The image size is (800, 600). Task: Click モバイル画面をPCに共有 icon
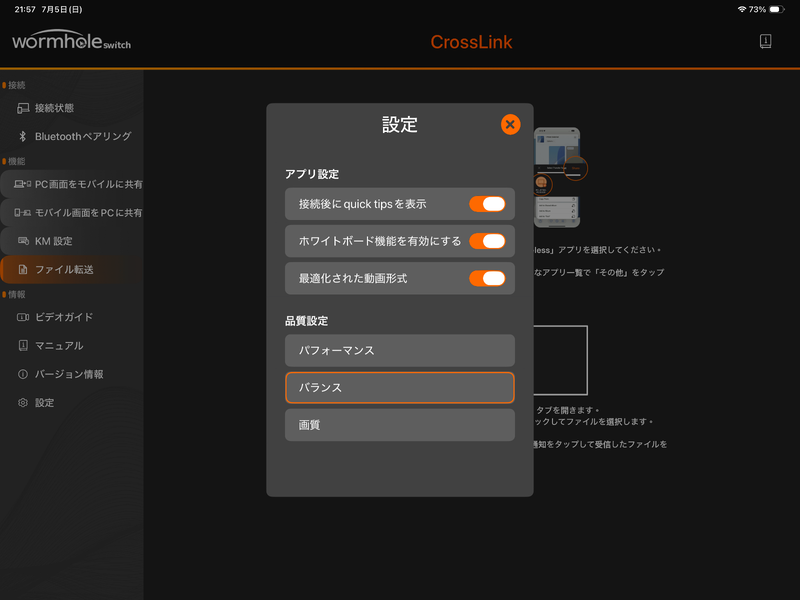tap(22, 213)
